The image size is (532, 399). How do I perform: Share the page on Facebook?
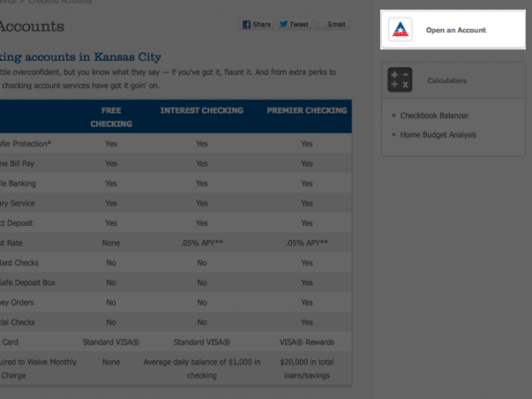pos(257,25)
